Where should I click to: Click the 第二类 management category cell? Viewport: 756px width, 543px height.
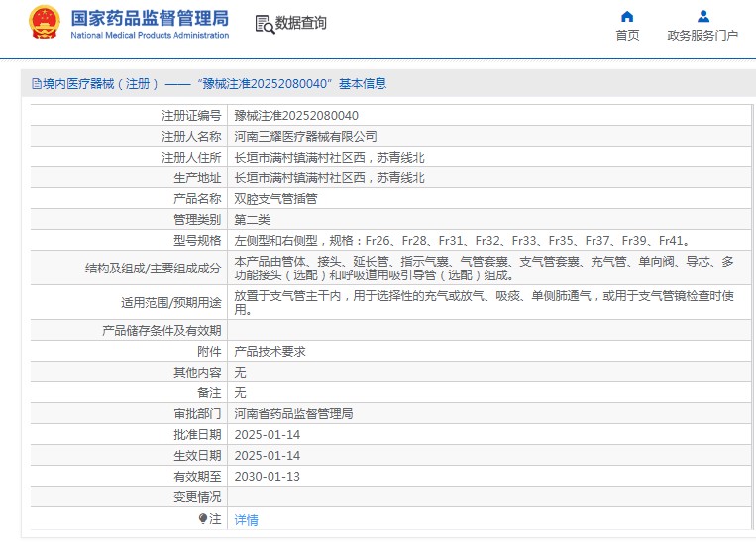pyautogui.click(x=252, y=219)
